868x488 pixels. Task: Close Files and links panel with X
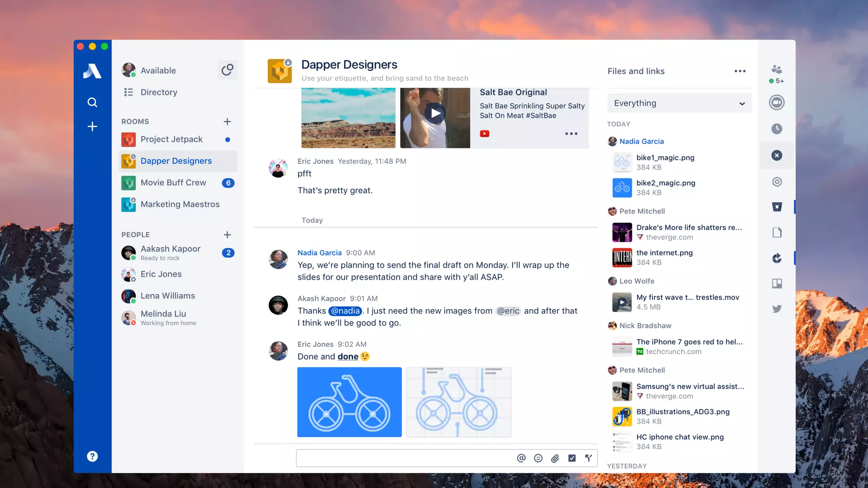point(776,155)
